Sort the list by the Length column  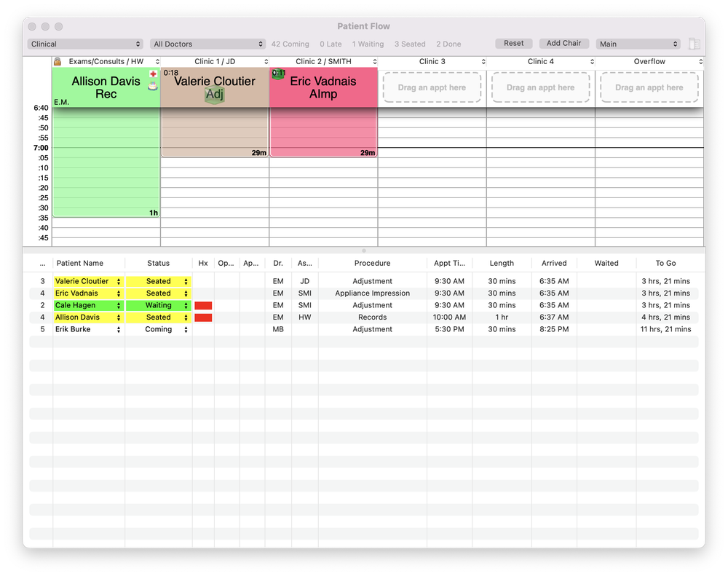502,264
